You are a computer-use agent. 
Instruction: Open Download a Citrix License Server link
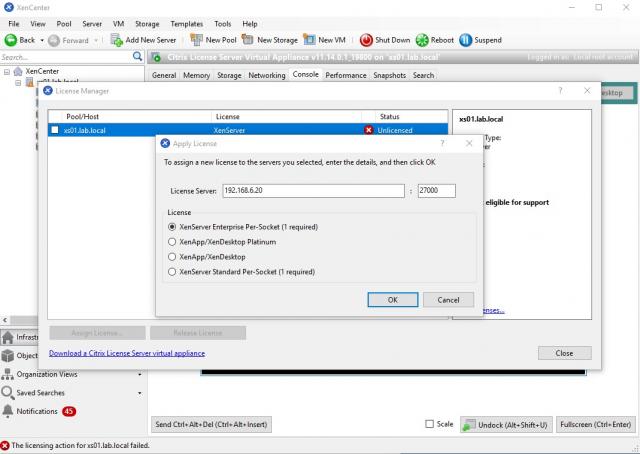click(127, 353)
